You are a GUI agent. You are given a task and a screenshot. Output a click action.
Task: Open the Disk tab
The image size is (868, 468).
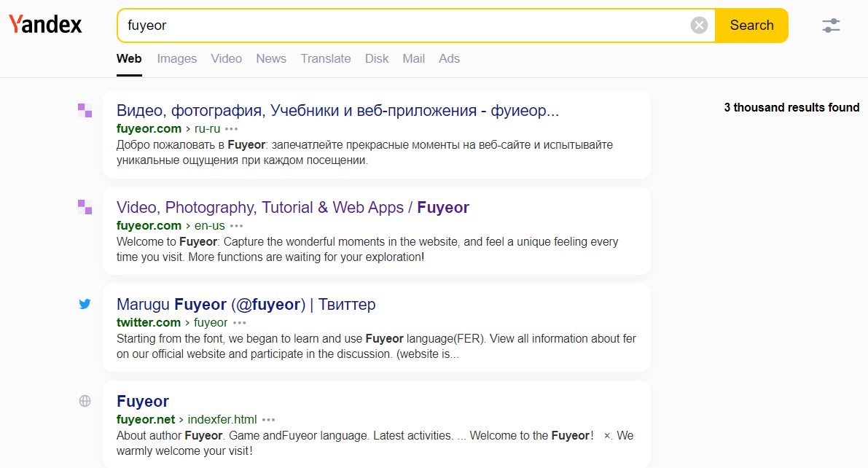[x=377, y=59]
